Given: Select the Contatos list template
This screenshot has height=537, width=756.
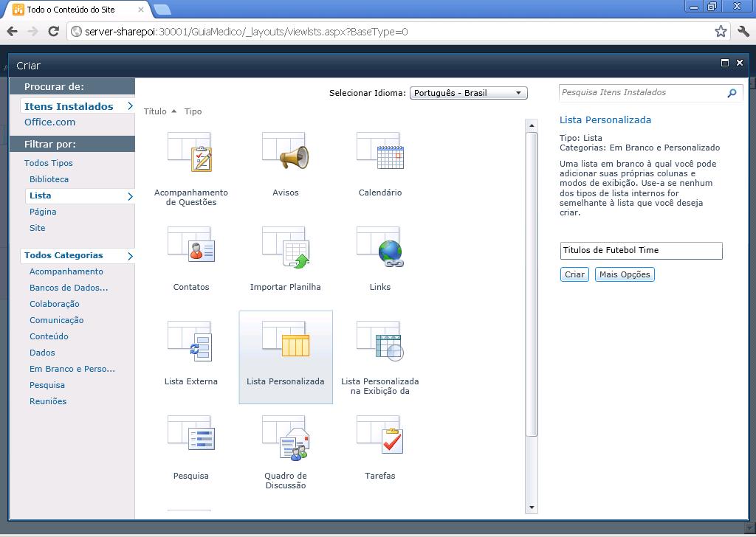Looking at the screenshot, I should [x=190, y=247].
